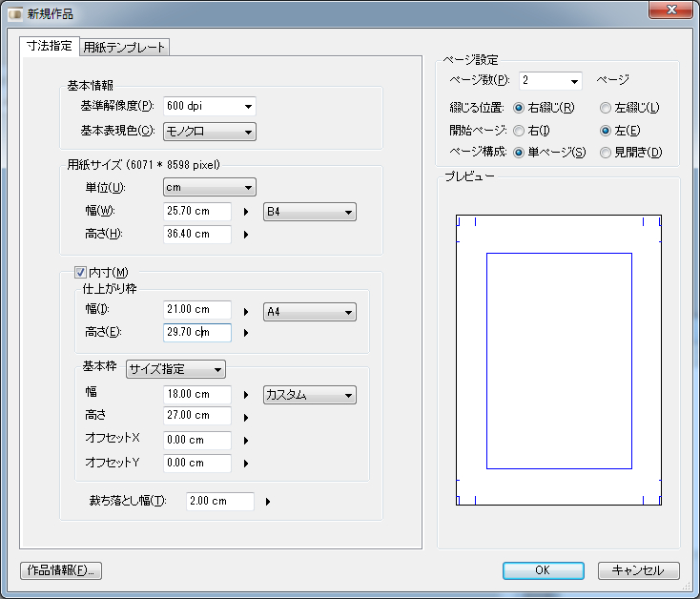Open the A4 finish frame dropdown
The height and width of the screenshot is (599, 700).
click(309, 312)
